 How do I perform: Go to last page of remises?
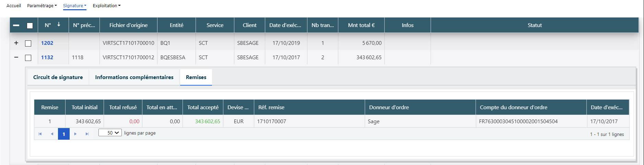[87, 134]
